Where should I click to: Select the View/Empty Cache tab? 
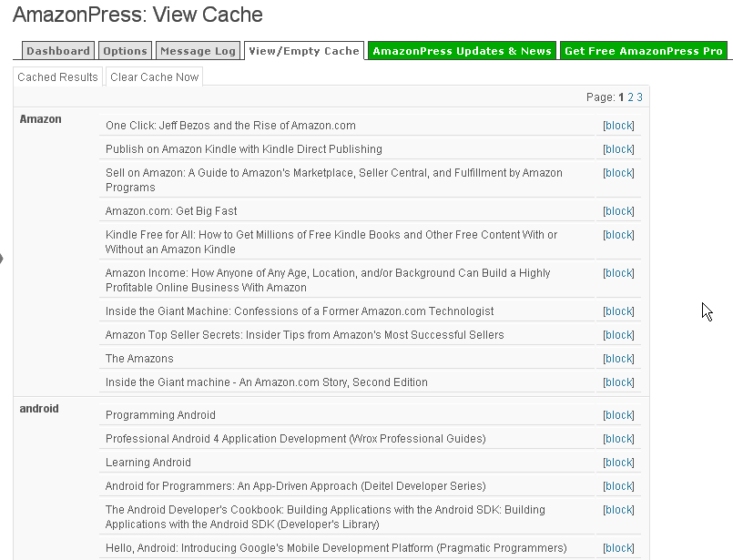[304, 50]
